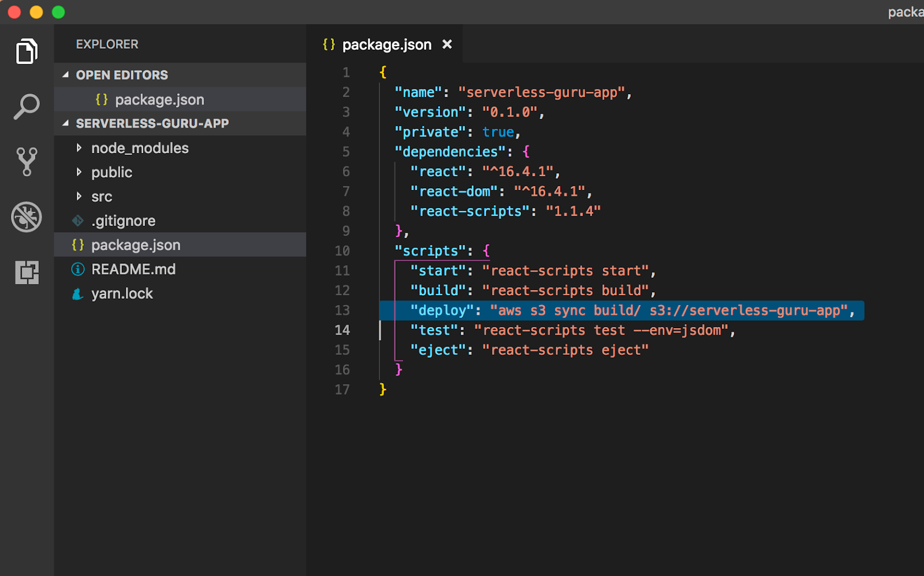This screenshot has height=576, width=924.
Task: Click the diamond icon beside .gitignore
Action: click(x=78, y=220)
